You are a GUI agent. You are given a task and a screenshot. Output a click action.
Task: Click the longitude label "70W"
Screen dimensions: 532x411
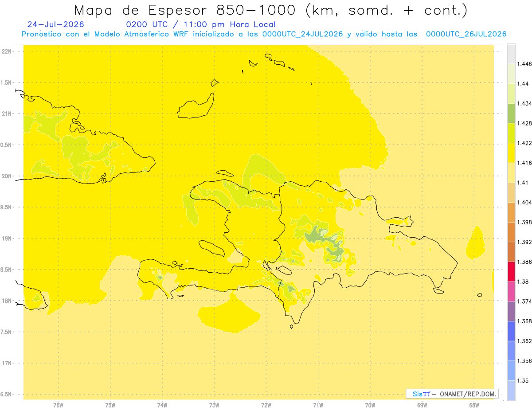(370, 405)
